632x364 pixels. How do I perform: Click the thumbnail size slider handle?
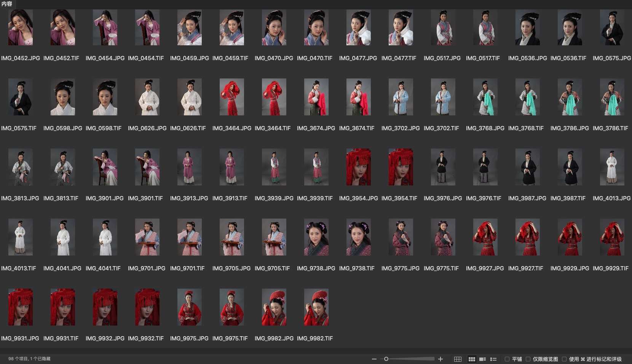coord(386,359)
